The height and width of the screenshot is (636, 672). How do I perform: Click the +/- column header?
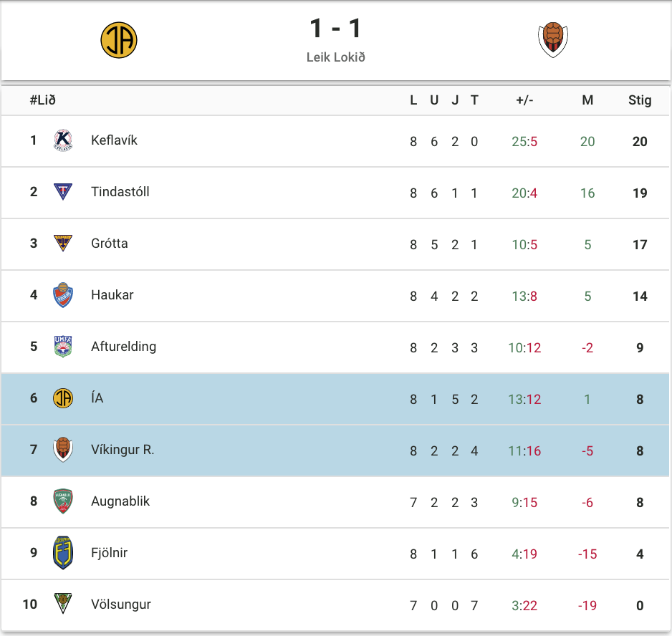tap(524, 100)
